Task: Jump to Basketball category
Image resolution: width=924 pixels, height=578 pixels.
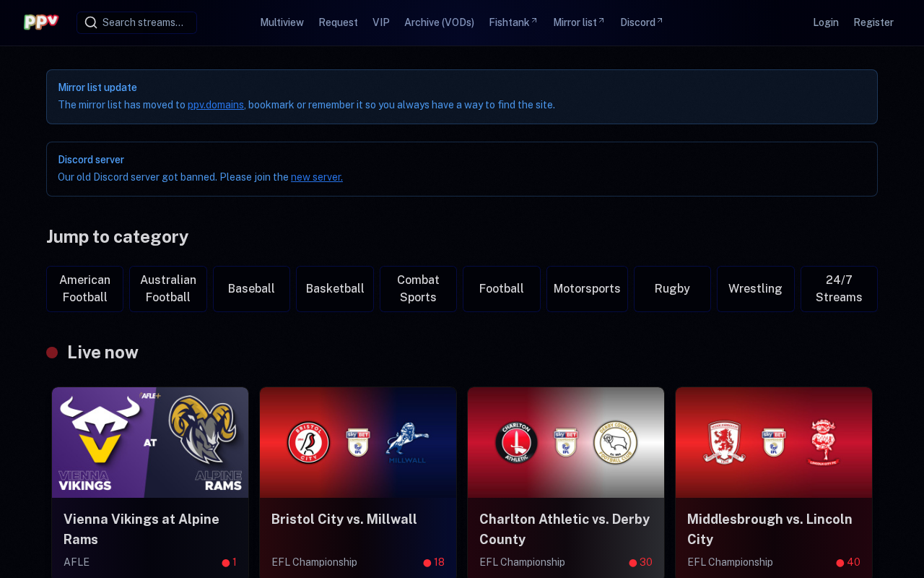Action: (335, 289)
